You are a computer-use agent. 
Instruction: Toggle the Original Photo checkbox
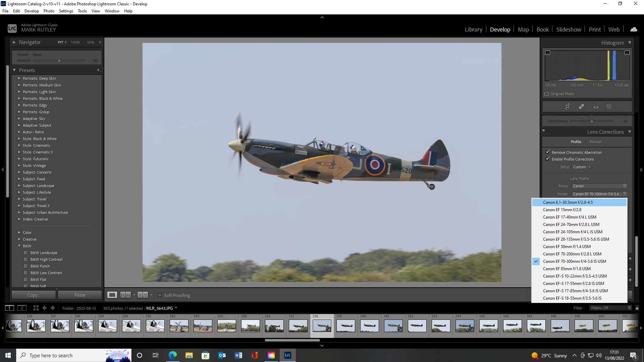coord(547,94)
